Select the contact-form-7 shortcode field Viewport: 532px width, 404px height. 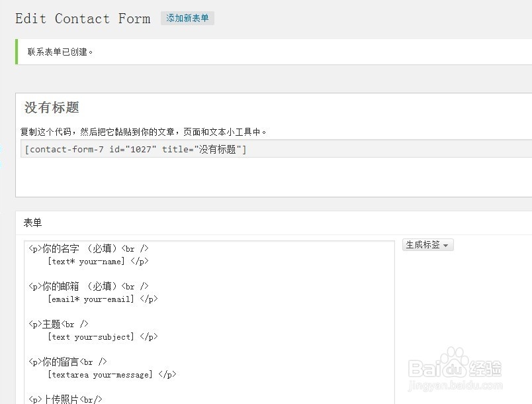point(136,149)
